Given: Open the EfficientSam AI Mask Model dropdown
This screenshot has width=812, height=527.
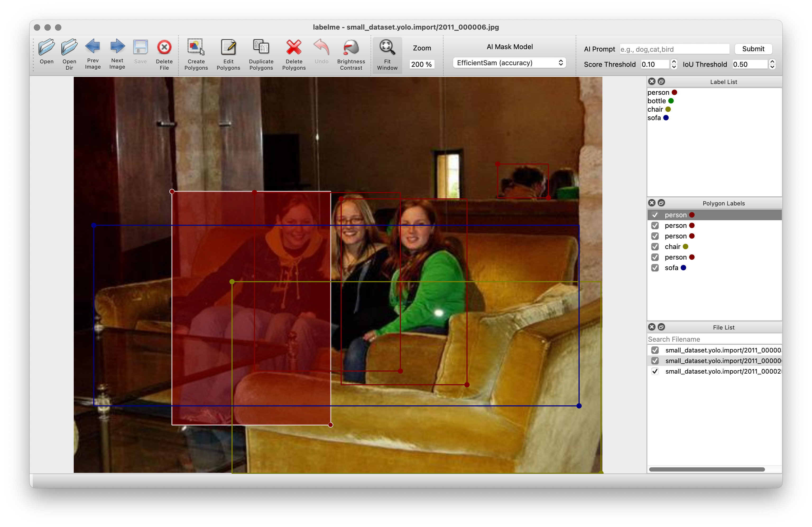Looking at the screenshot, I should (509, 63).
